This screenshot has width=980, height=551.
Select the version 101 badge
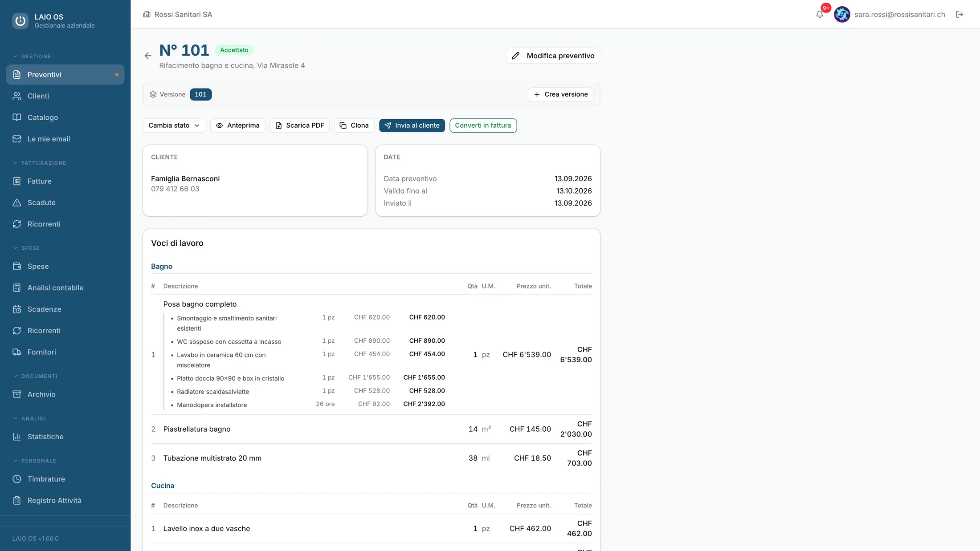(x=200, y=94)
